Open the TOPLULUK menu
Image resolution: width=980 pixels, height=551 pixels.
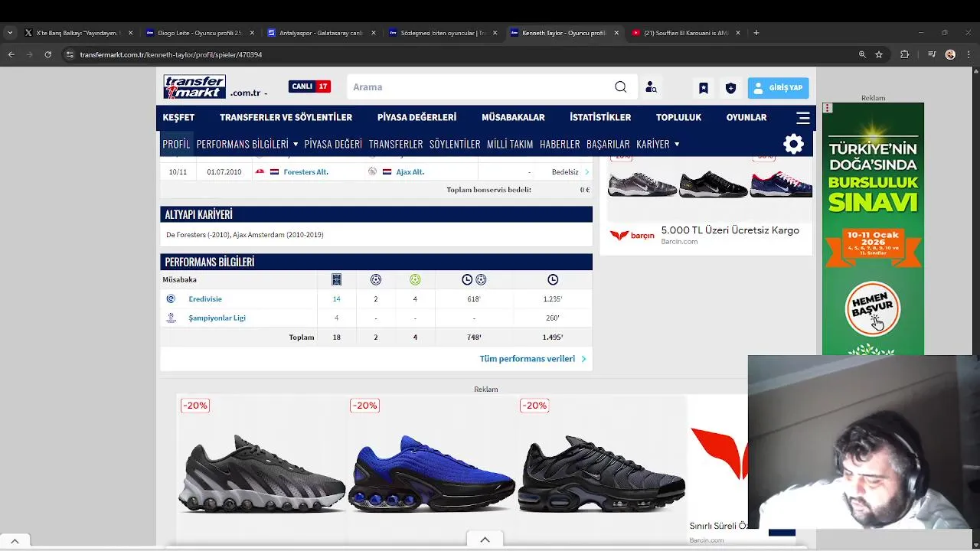click(678, 117)
